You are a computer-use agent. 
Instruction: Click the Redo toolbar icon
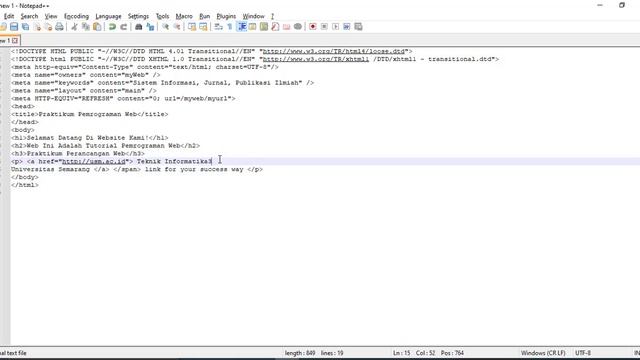tap(123, 27)
